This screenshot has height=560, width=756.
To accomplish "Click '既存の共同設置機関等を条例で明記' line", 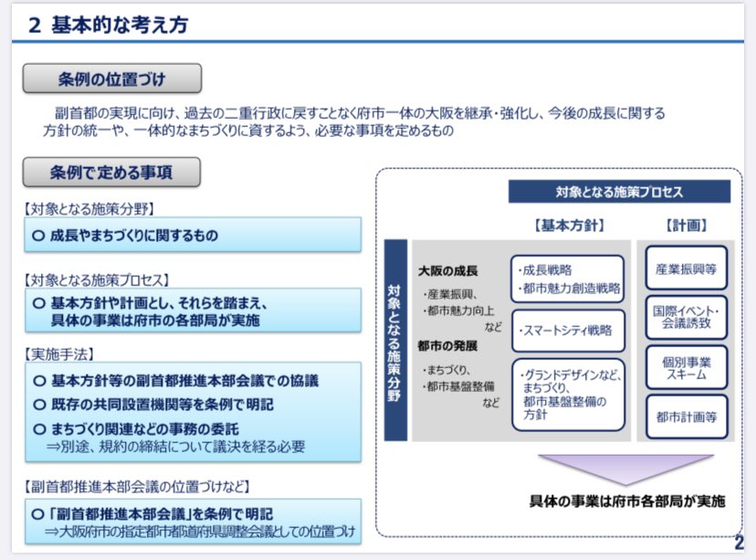I will pos(153,404).
